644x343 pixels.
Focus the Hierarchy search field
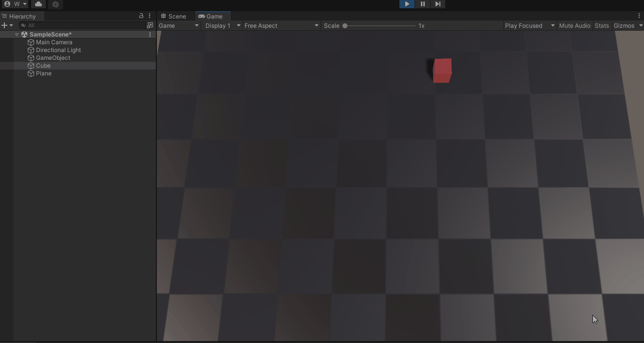click(83, 25)
